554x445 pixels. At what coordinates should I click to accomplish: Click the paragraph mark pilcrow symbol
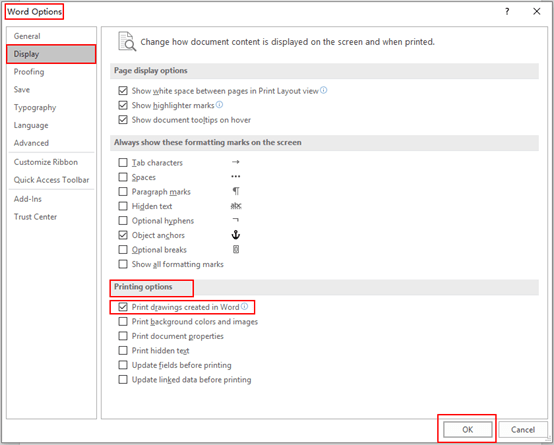tap(236, 191)
